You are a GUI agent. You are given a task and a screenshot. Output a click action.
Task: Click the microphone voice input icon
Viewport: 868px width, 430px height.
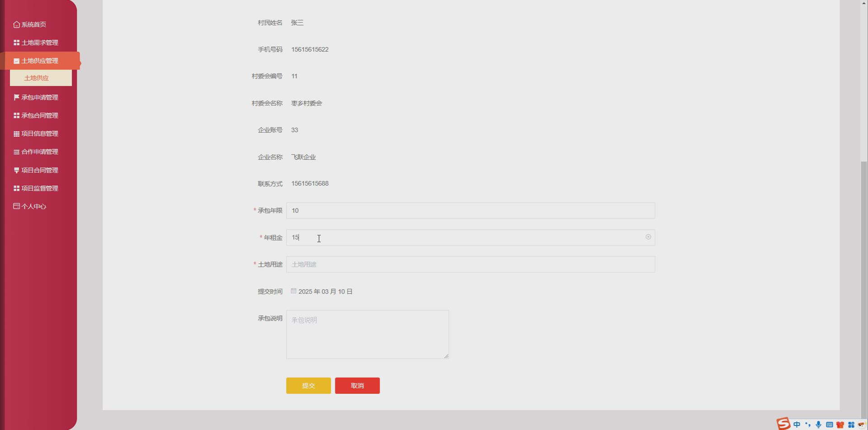click(819, 425)
